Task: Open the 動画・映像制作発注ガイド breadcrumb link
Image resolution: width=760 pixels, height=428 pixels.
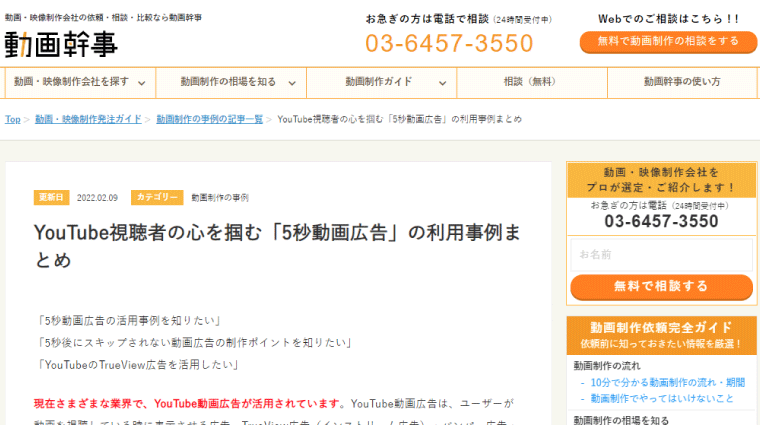Action: pos(88,119)
